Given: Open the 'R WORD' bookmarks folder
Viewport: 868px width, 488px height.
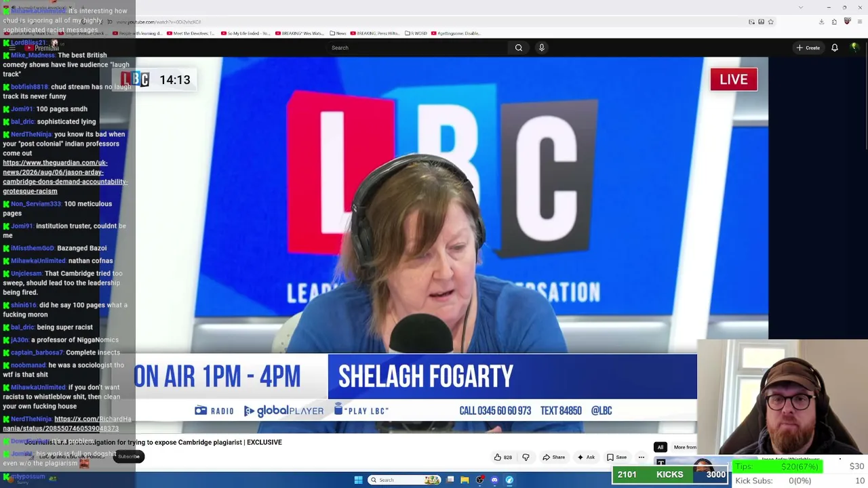Looking at the screenshot, I should tap(418, 33).
